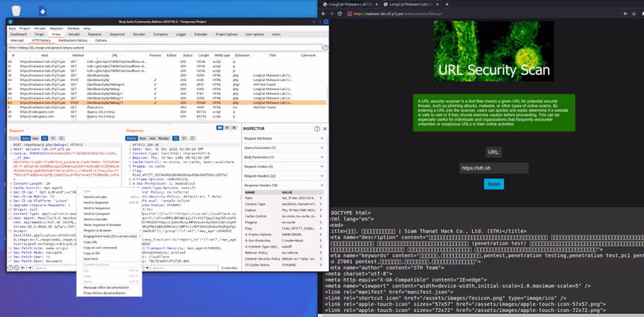Viewport: 644px width, 317px height.
Task: Open the Recycle Bin desktop icon
Action: click(x=16, y=11)
